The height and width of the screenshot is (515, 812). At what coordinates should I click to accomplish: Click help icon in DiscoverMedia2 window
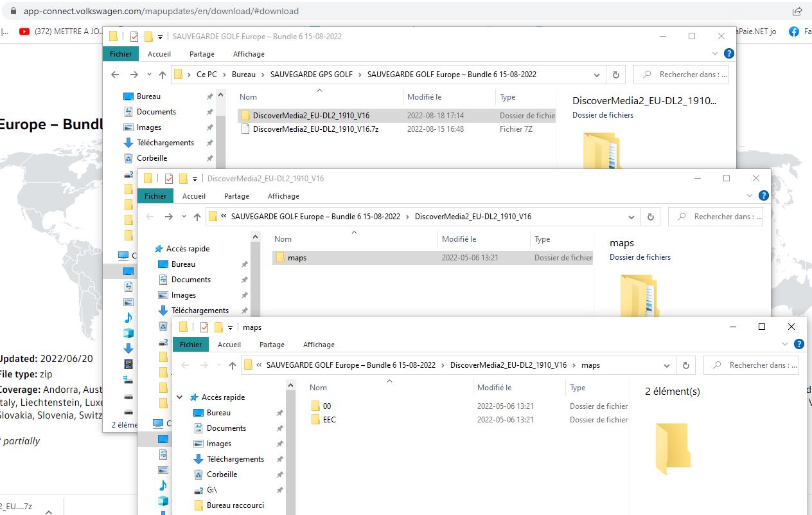(x=764, y=196)
